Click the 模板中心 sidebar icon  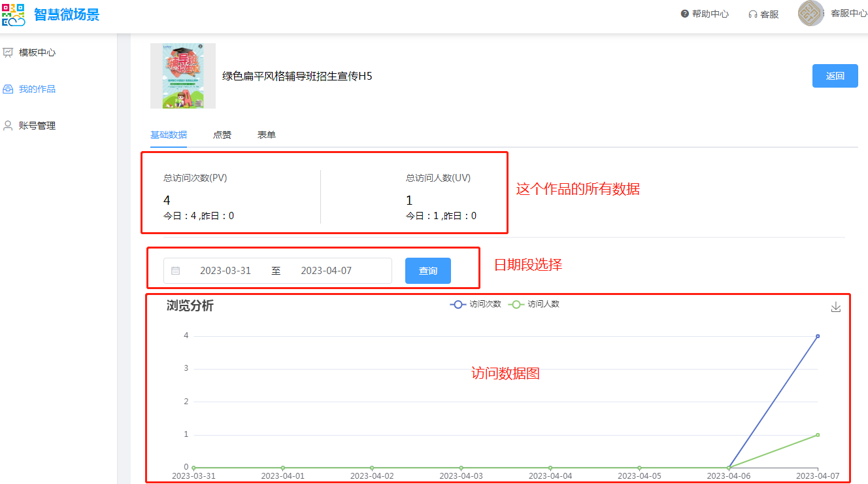pyautogui.click(x=8, y=52)
